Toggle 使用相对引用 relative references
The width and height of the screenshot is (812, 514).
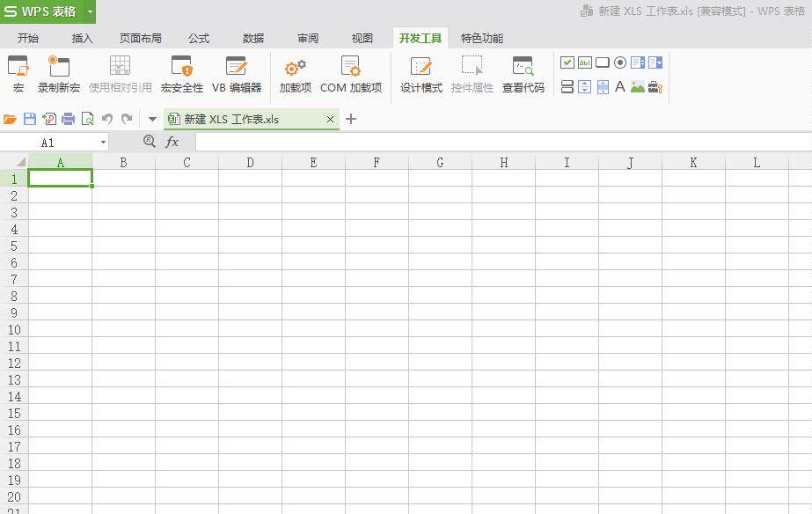[x=121, y=75]
